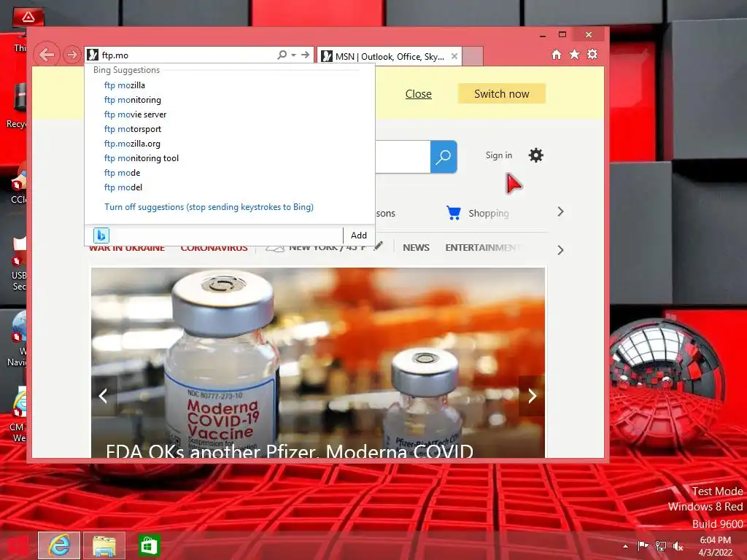Show next slide in news carousel

pyautogui.click(x=532, y=396)
